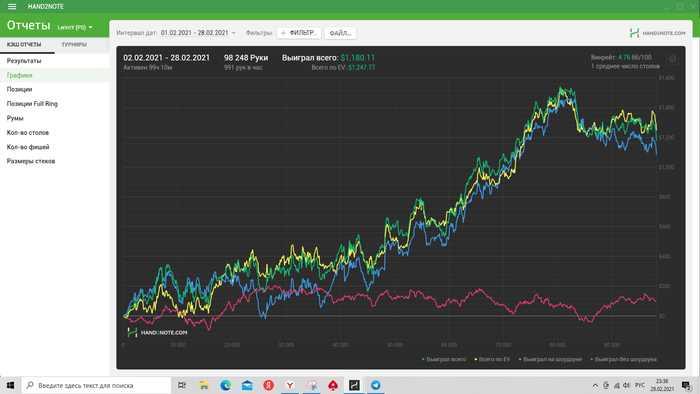This screenshot has height=394, width=700.
Task: Open Telegram from the taskbar
Action: (376, 385)
